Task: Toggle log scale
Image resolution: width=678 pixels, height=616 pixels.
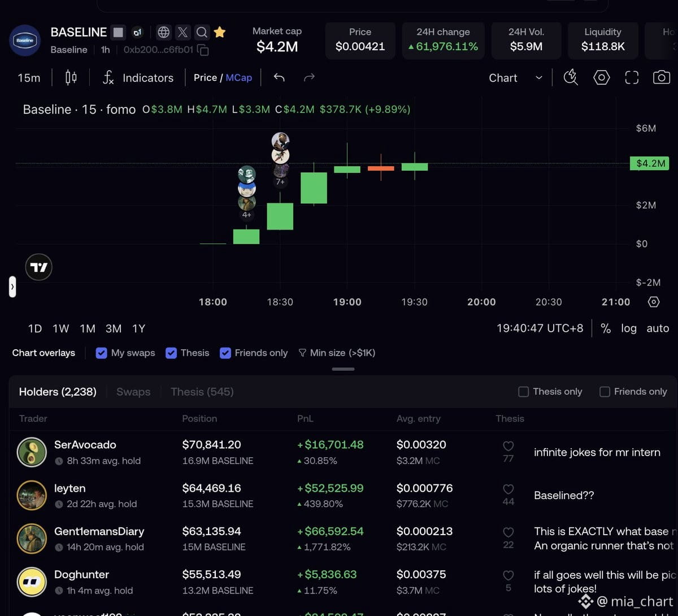Action: coord(629,328)
